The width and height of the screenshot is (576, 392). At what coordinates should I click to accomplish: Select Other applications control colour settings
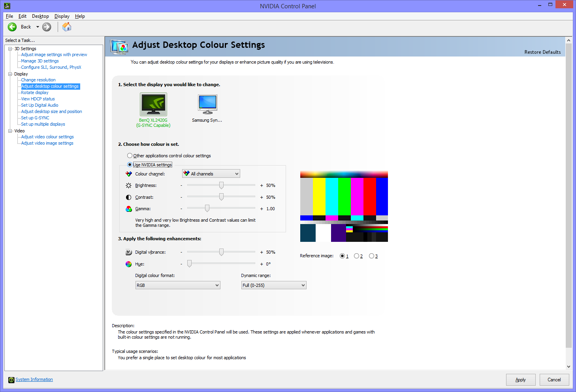pyautogui.click(x=130, y=155)
